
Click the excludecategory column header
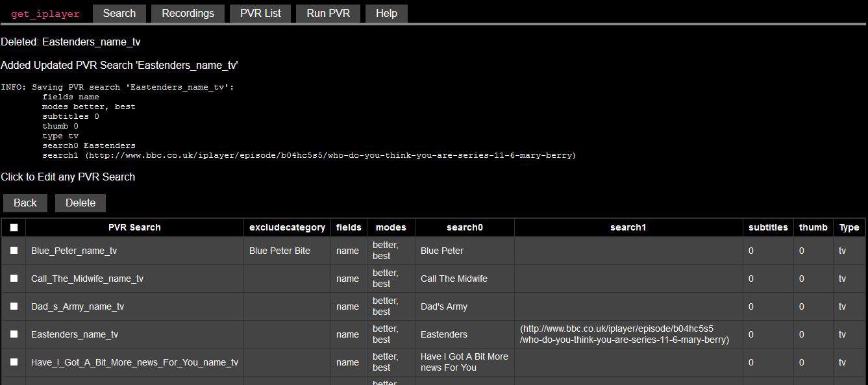click(287, 228)
